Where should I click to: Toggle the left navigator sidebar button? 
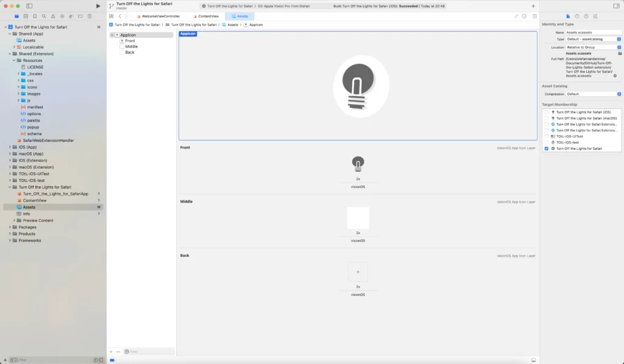tap(29, 5)
